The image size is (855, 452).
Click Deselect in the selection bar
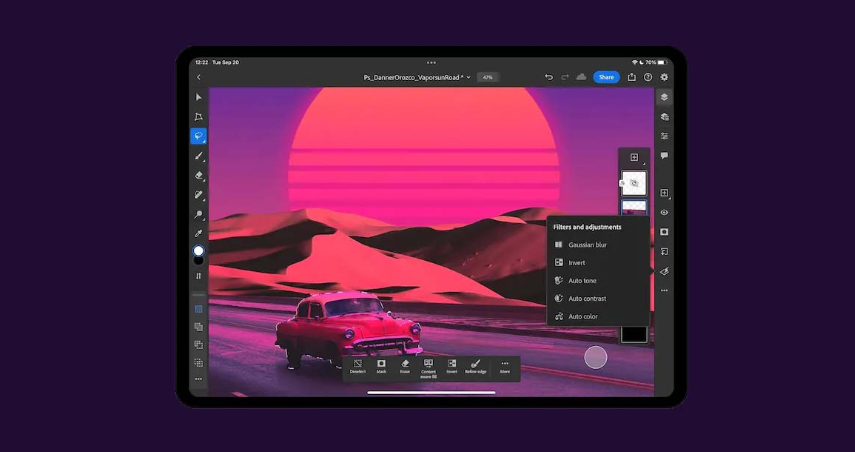click(x=358, y=366)
